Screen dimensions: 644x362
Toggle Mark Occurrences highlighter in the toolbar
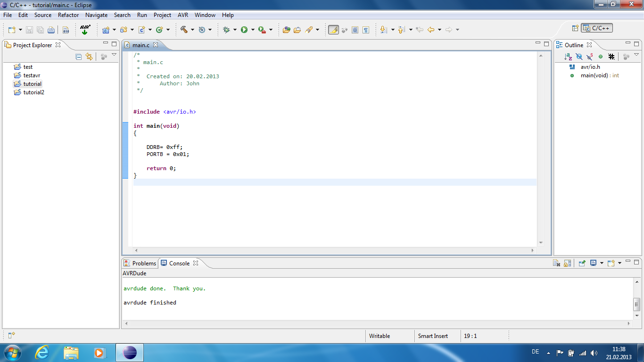click(333, 29)
